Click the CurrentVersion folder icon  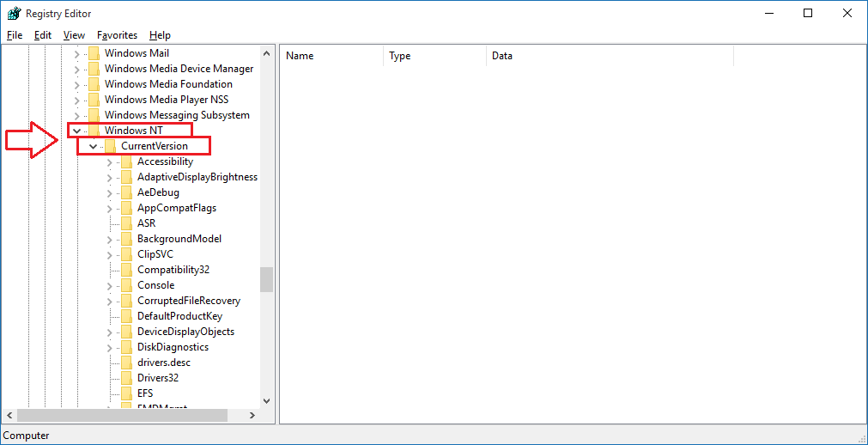point(110,146)
